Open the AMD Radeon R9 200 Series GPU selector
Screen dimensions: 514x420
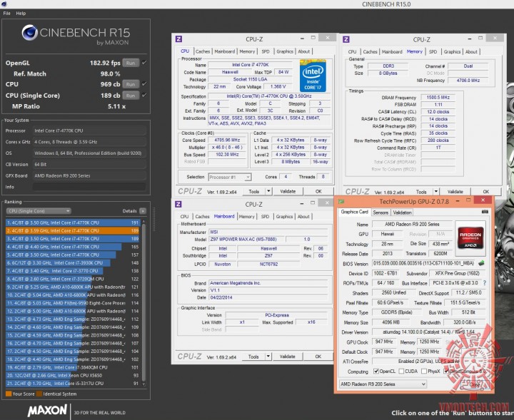point(383,384)
